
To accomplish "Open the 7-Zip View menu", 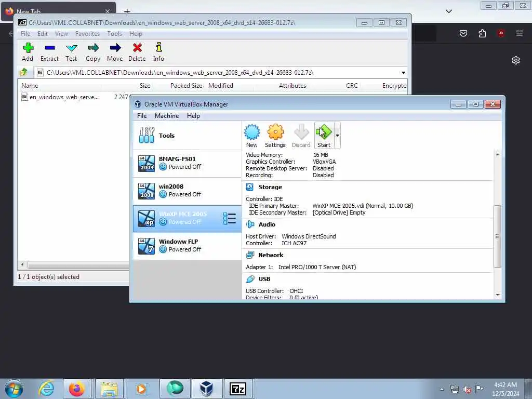I will point(61,34).
